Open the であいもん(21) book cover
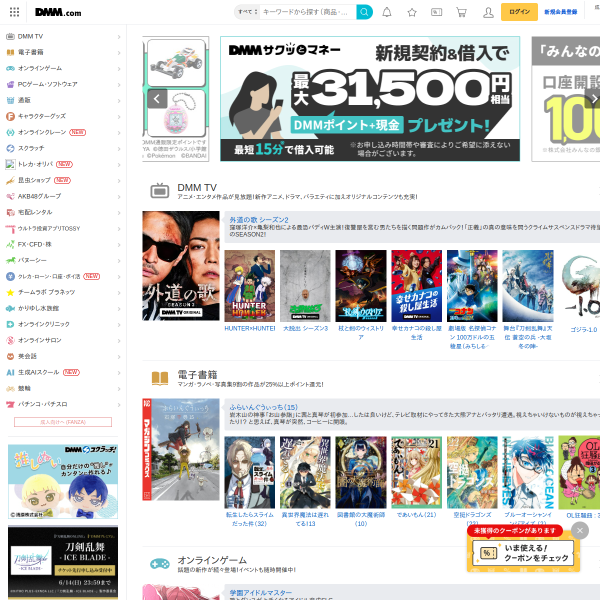Image resolution: width=600 pixels, height=600 pixels. 416,472
